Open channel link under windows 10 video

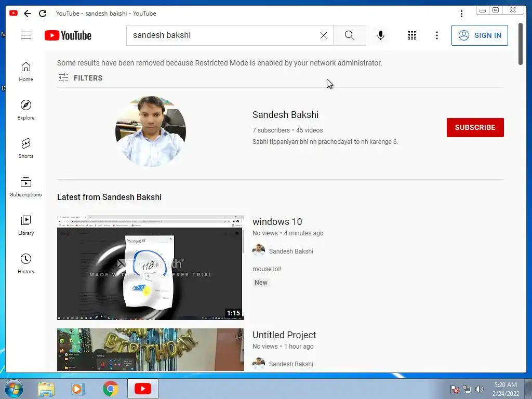pyautogui.click(x=291, y=251)
